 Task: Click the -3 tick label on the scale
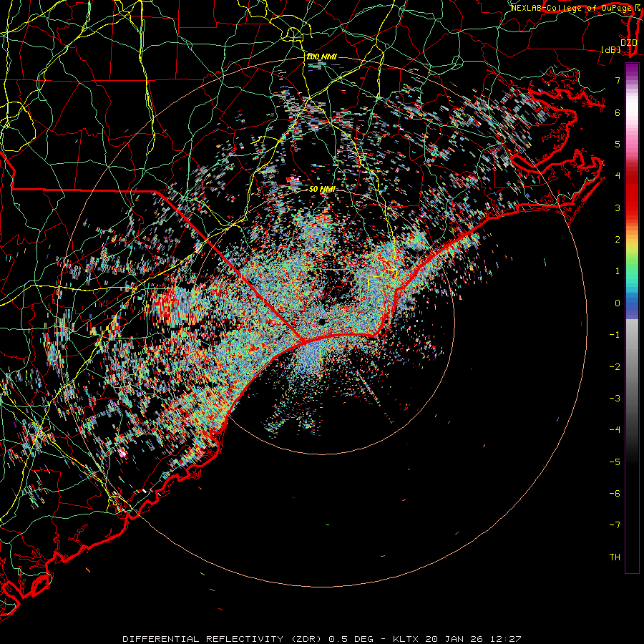pyautogui.click(x=615, y=399)
